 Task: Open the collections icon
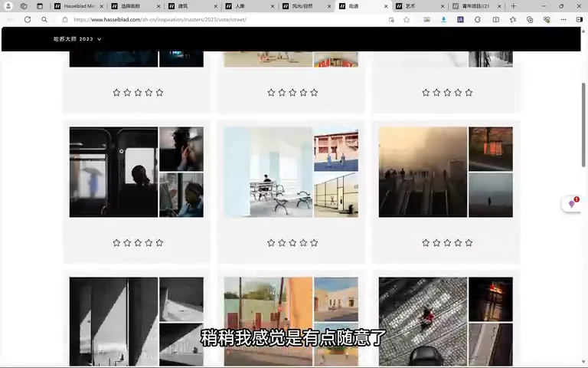point(530,19)
